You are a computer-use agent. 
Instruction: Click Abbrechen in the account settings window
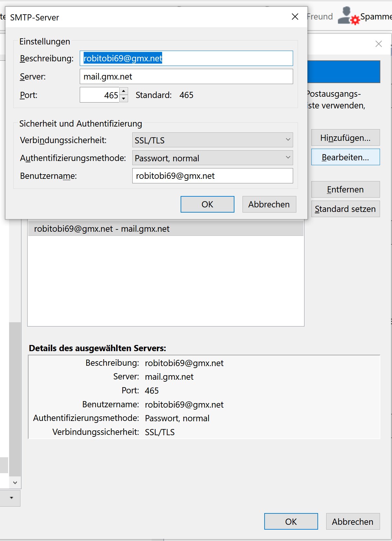click(x=353, y=522)
